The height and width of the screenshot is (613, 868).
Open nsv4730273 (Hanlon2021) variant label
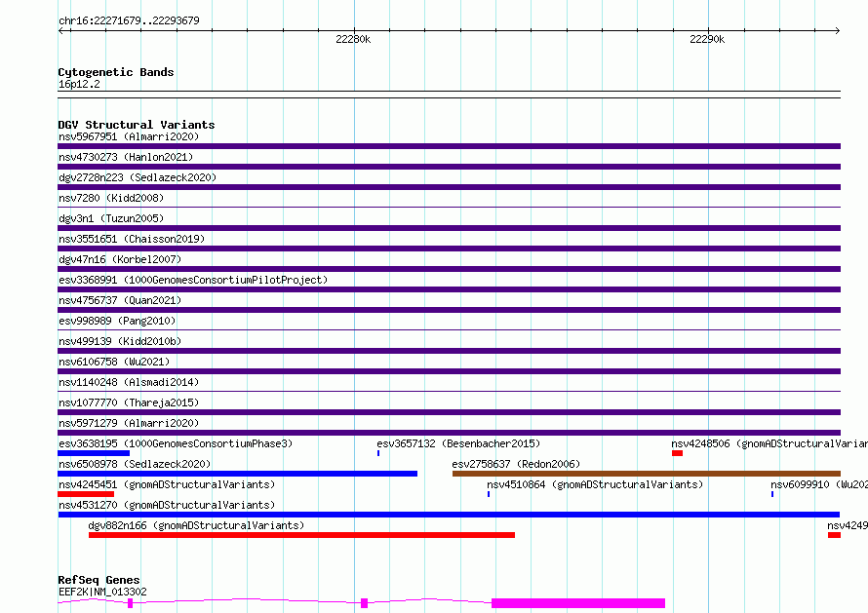(126, 157)
